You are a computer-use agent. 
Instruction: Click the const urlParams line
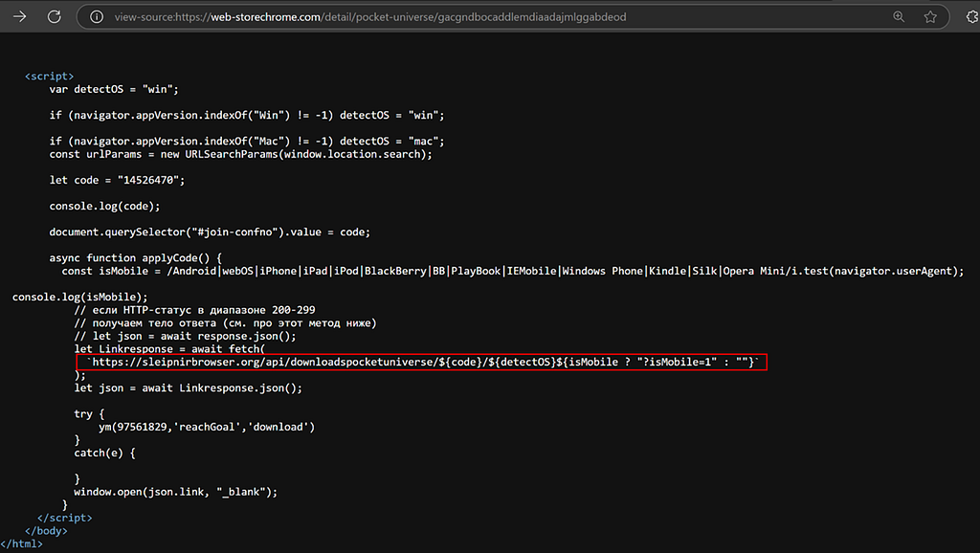point(240,154)
